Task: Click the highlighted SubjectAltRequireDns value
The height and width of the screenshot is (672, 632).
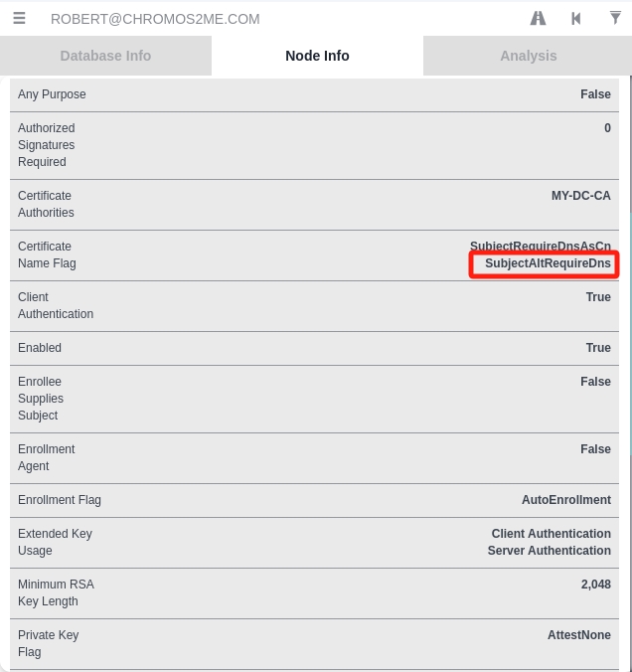Action: 548,263
